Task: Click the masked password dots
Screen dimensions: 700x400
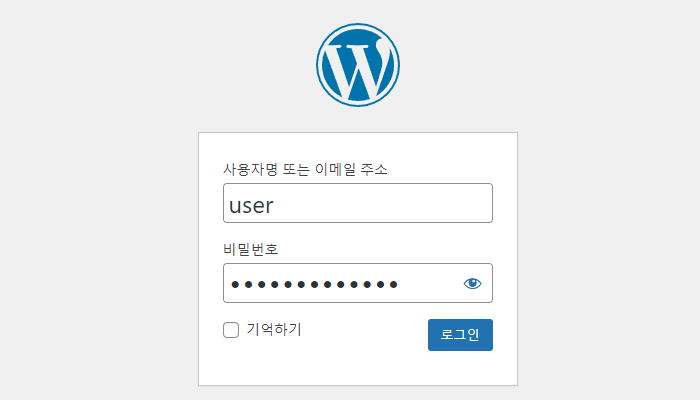Action: pos(314,284)
